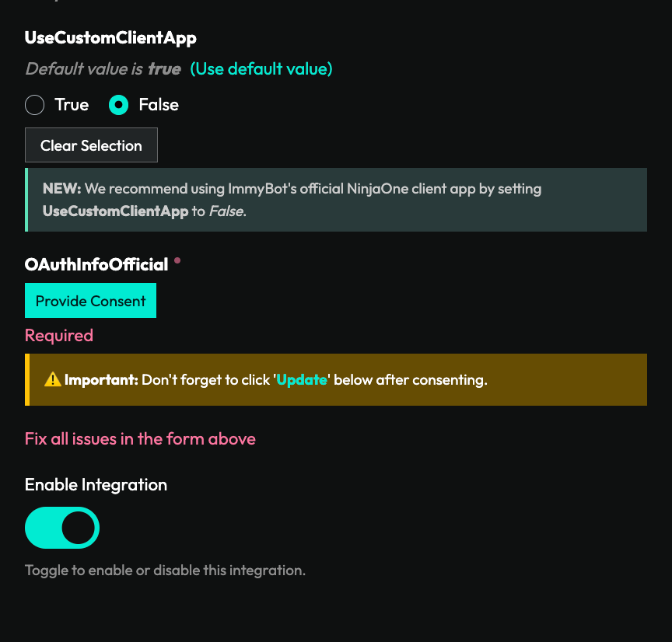672x642 pixels.
Task: Select the True radio button
Action: click(x=34, y=104)
